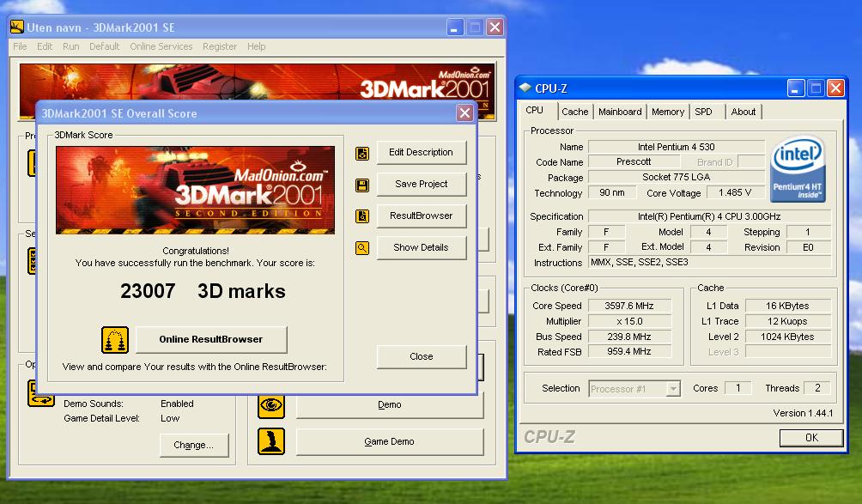Open the File menu in 3DMark2001

[20, 46]
